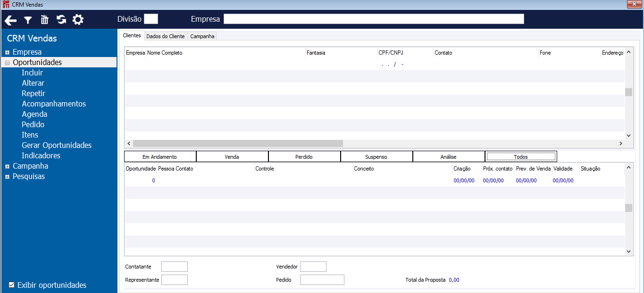Open Pedido in sidebar

click(x=33, y=125)
